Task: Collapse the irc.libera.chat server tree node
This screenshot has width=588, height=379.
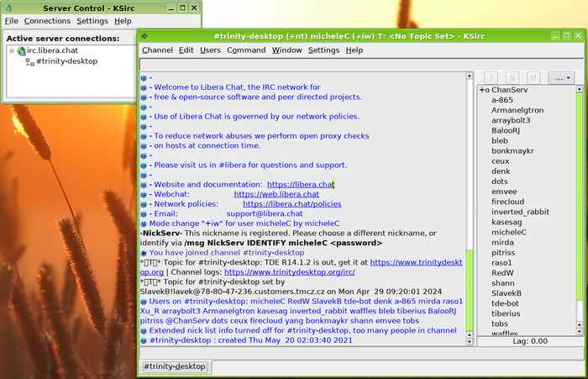Action: [x=12, y=50]
